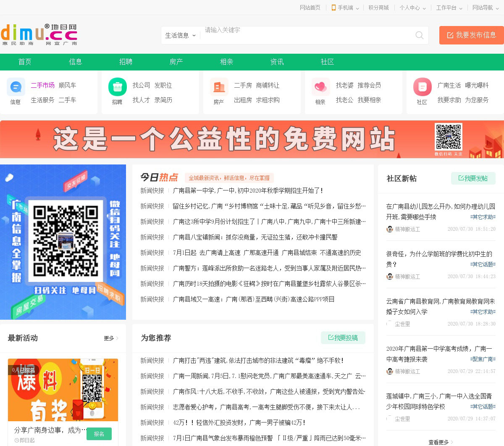
Task: Open news 广南县第一中学 秋季学期招生
Action: click(248, 190)
